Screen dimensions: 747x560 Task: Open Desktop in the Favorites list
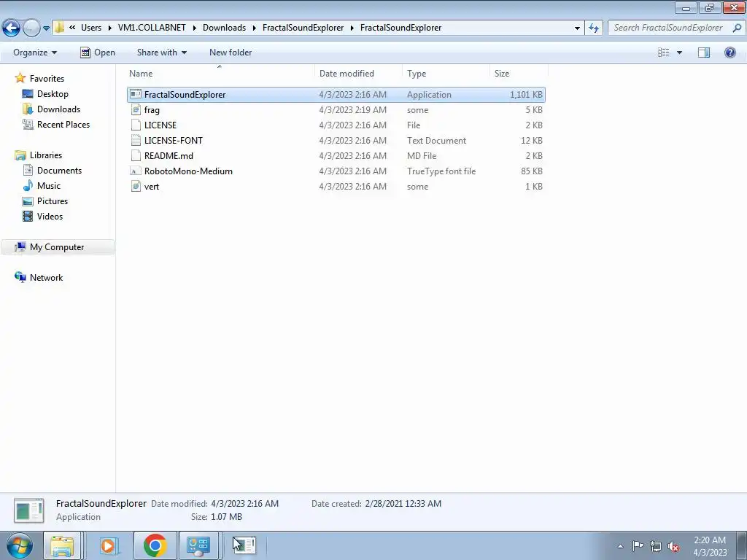(53, 94)
